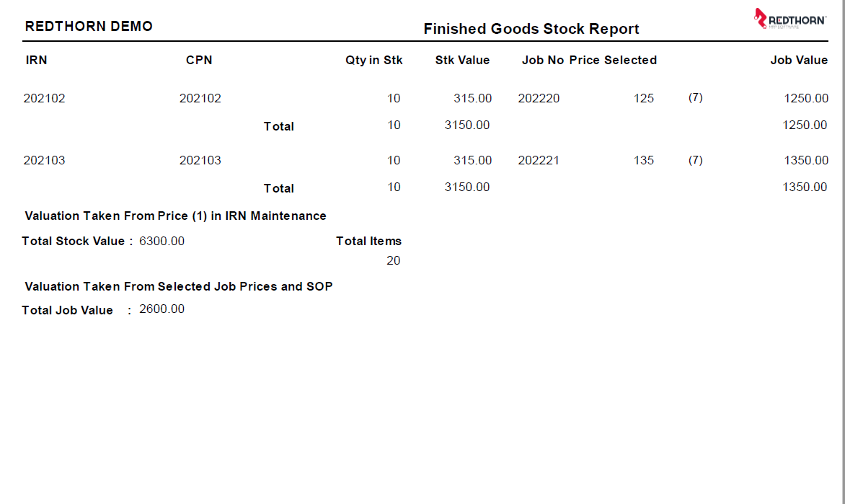Click the CPN column header
The height and width of the screenshot is (504, 845).
[x=199, y=61]
